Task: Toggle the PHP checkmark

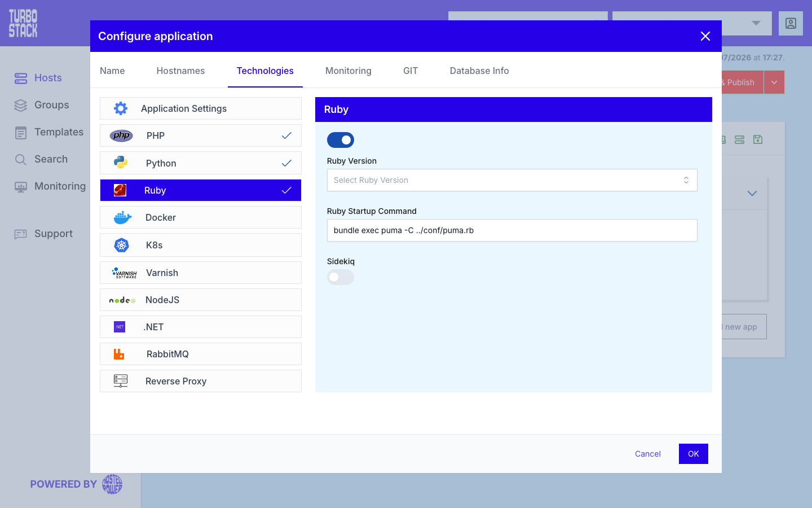Action: tap(286, 135)
